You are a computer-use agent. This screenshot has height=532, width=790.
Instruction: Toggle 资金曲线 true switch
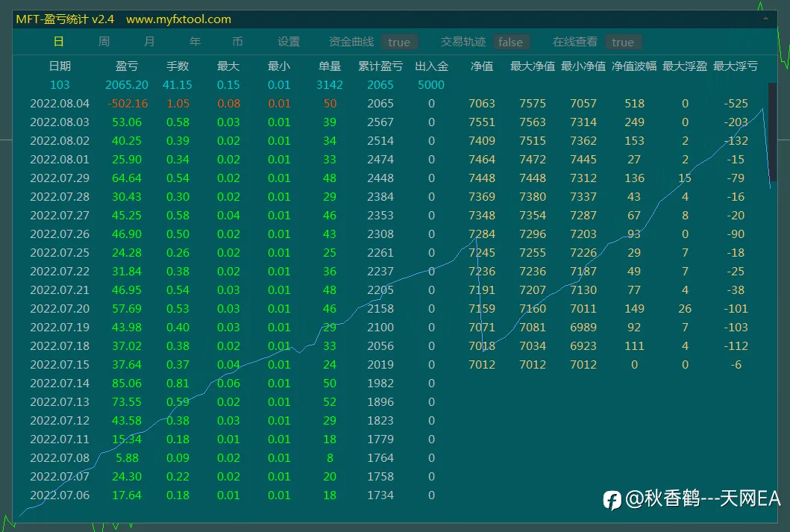tap(399, 43)
